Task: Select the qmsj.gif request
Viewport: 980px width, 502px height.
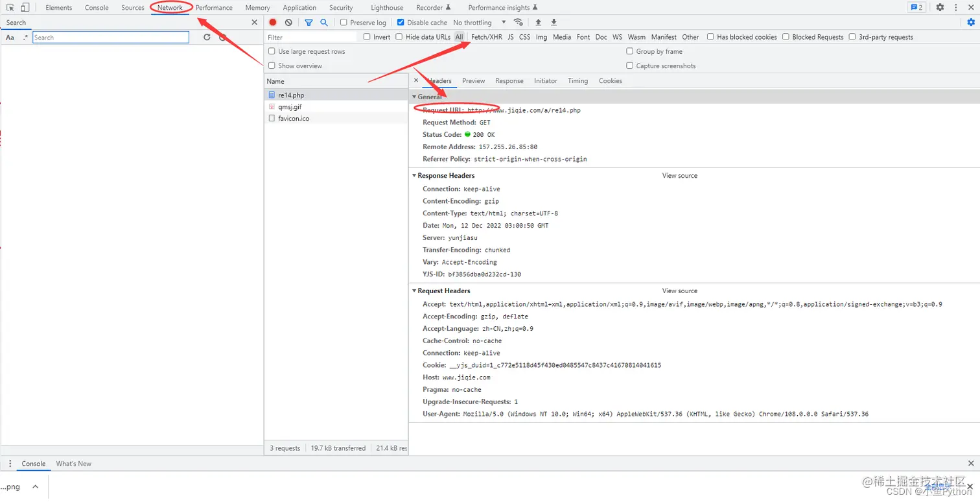Action: 336,106
